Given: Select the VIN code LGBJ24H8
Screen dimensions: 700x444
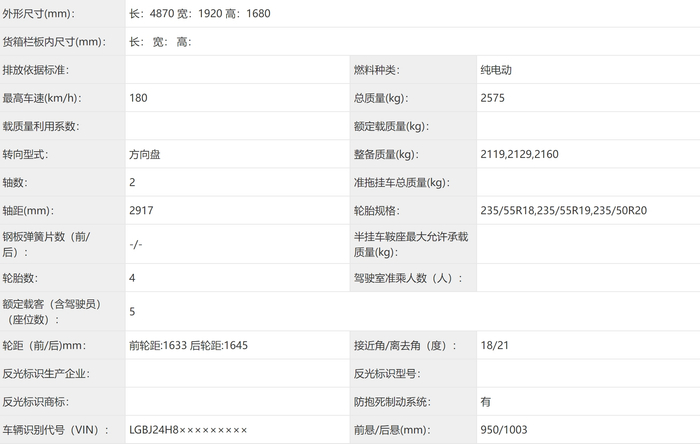Looking at the screenshot, I should 154,430.
